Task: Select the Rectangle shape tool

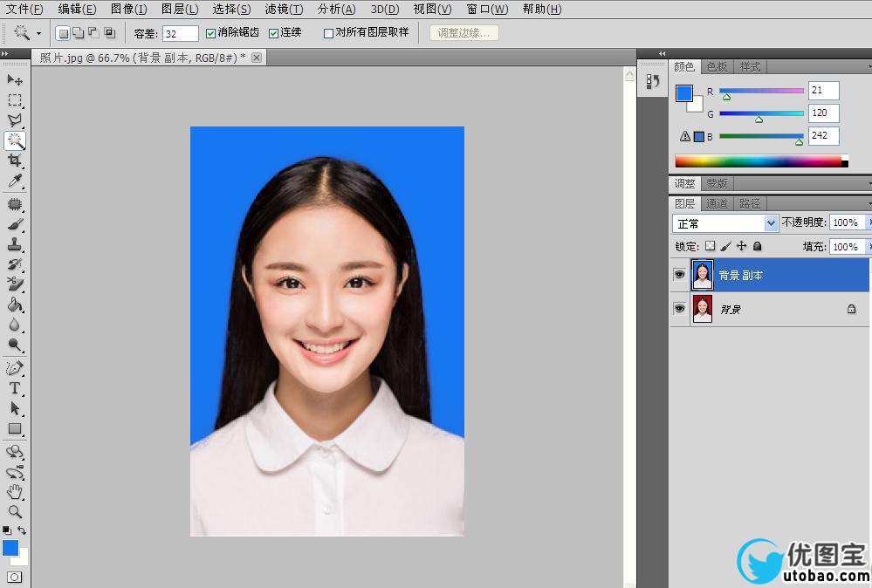Action: pos(15,428)
